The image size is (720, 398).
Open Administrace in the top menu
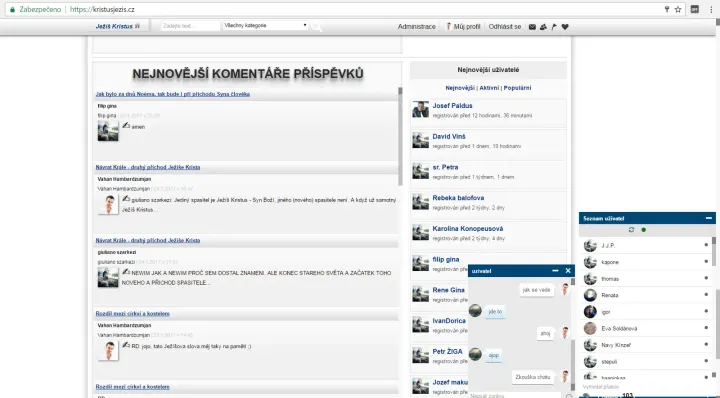pos(416,27)
